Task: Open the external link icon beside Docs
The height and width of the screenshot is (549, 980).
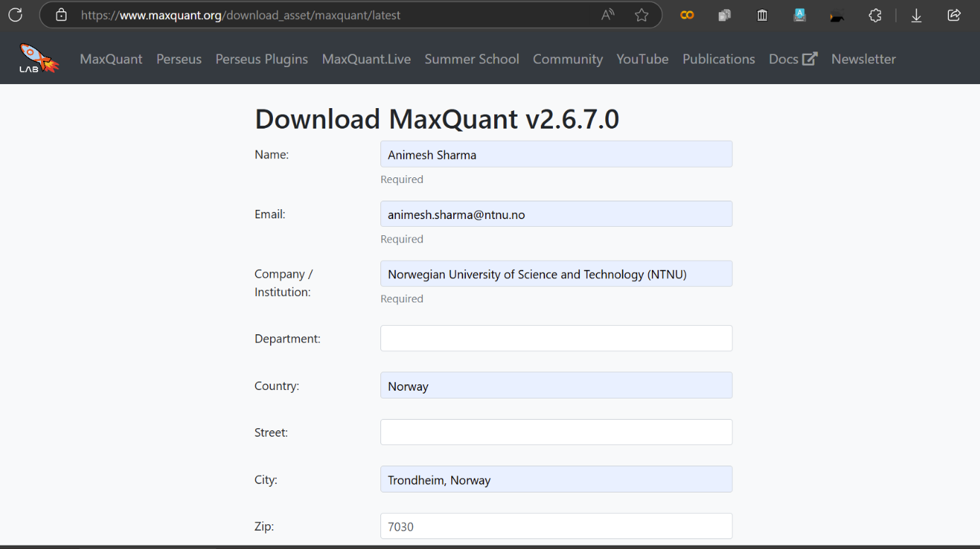Action: (x=810, y=59)
